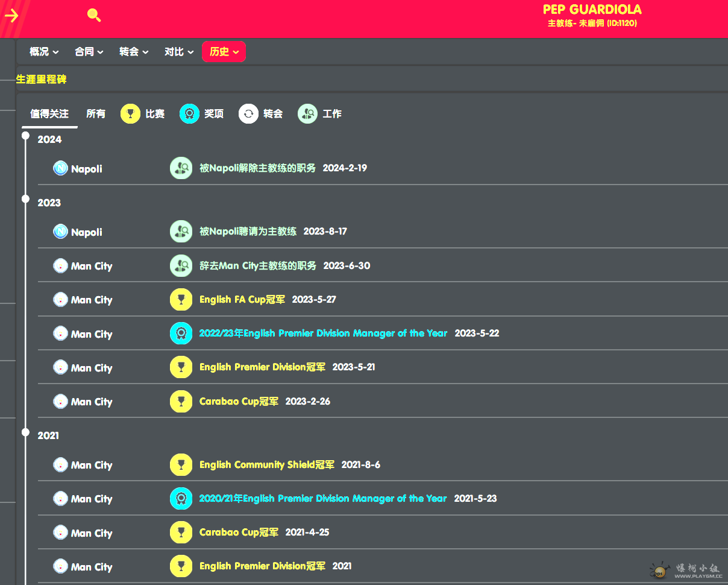
Task: Click the text 辞去Man City主教练的职务
Action: pos(258,266)
